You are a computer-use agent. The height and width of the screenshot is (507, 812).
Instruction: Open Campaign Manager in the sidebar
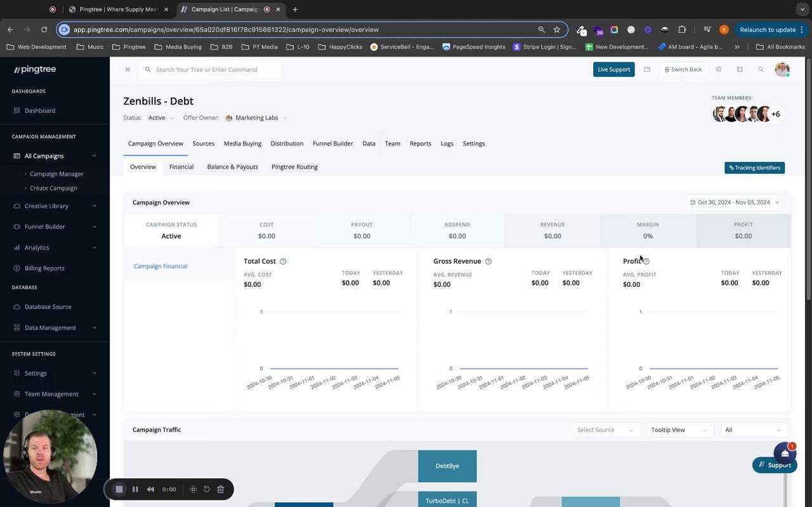point(56,174)
